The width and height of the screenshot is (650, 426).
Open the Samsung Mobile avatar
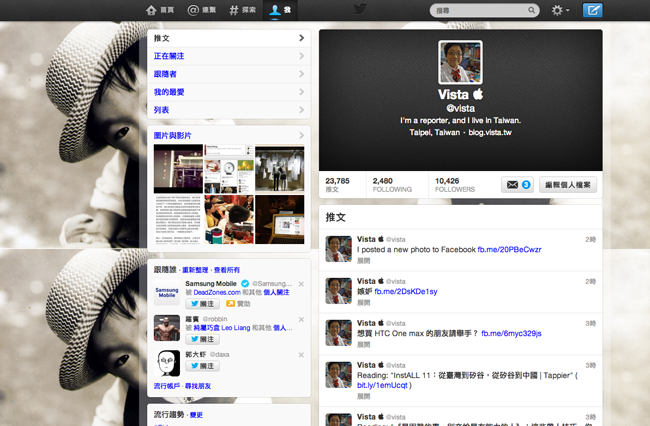[167, 292]
